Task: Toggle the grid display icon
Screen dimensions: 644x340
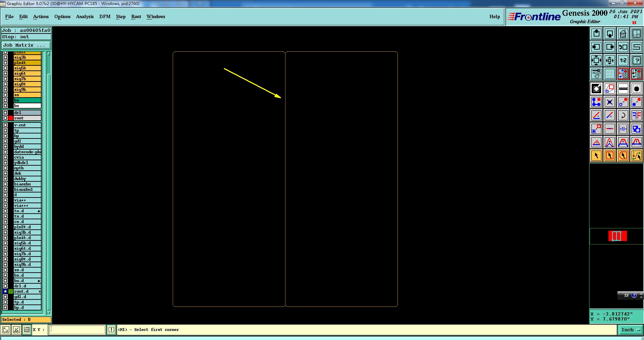Action: tap(610, 74)
